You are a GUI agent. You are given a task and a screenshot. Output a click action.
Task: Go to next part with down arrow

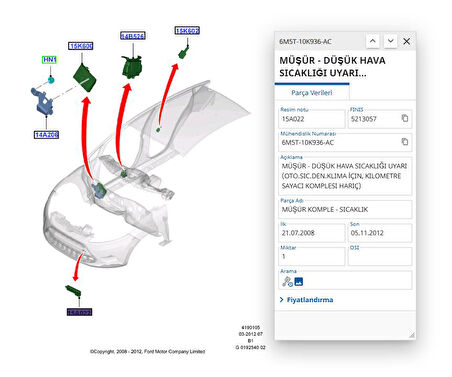390,41
